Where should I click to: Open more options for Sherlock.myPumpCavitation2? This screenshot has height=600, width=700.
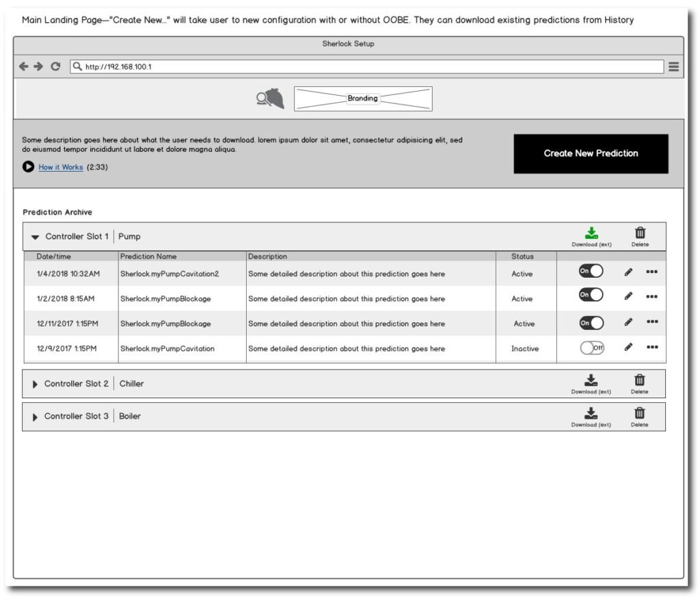[651, 272]
